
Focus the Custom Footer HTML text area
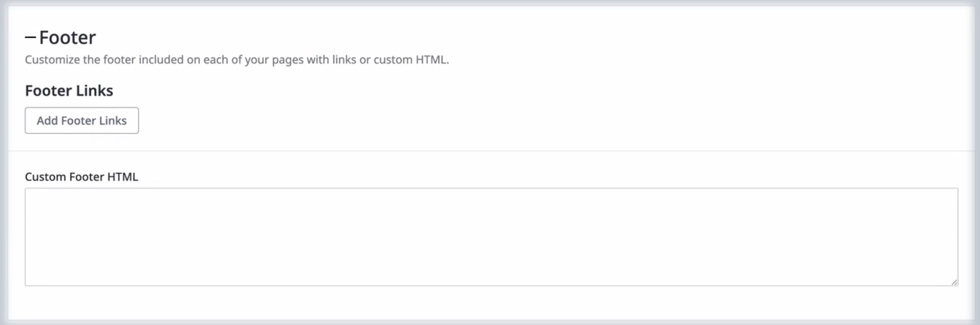491,237
